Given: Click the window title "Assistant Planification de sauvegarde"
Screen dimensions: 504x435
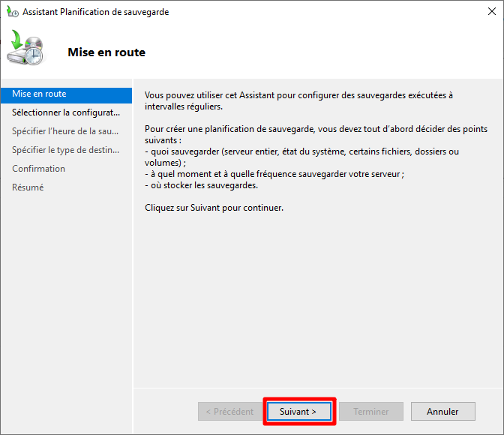Looking at the screenshot, I should [95, 12].
